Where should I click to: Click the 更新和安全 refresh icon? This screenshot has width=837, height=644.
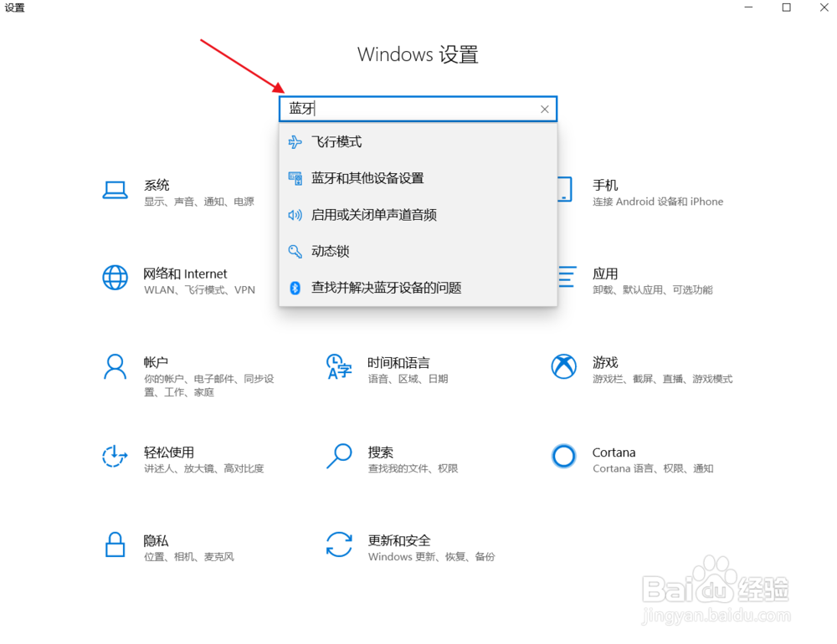[x=339, y=544]
